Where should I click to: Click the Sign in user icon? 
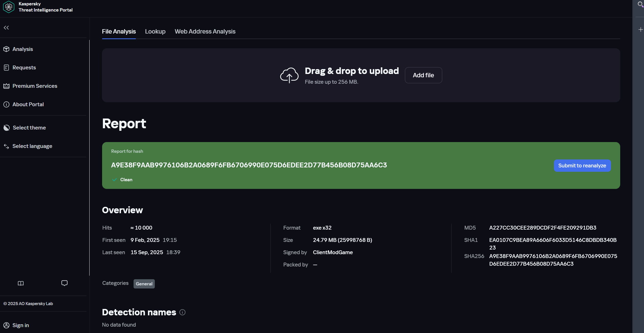6,325
